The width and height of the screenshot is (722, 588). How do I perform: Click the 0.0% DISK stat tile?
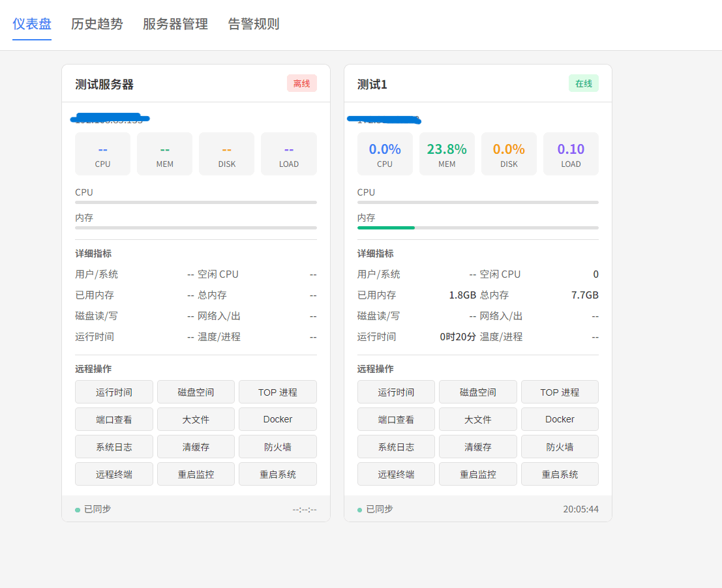509,154
